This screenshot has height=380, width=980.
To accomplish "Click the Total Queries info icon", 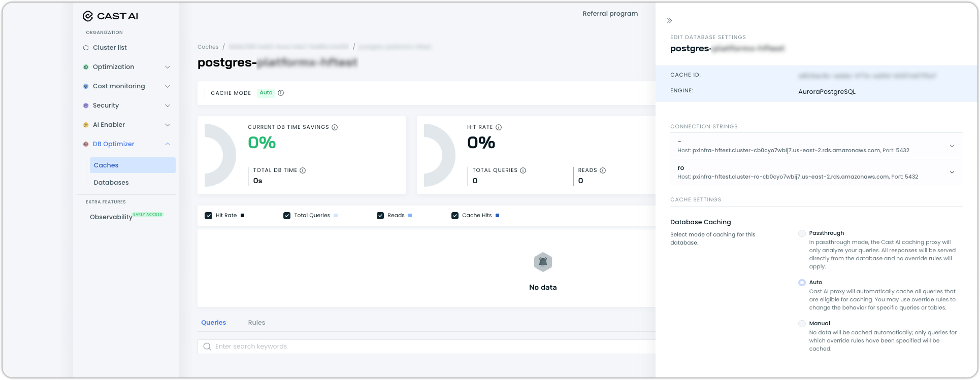I will [523, 170].
